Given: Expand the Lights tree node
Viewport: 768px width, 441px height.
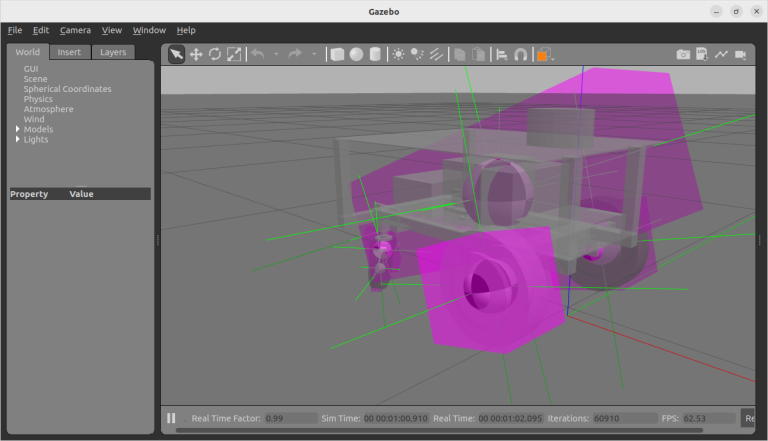Looking at the screenshot, I should [17, 139].
